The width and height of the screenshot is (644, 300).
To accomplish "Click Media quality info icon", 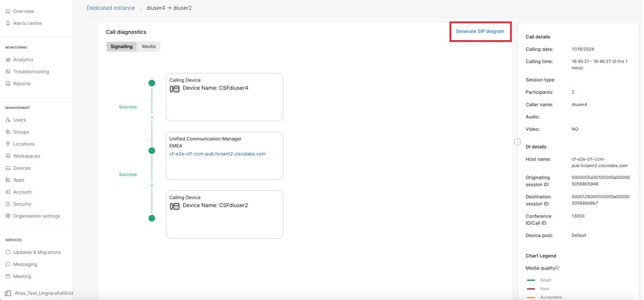I will click(557, 268).
